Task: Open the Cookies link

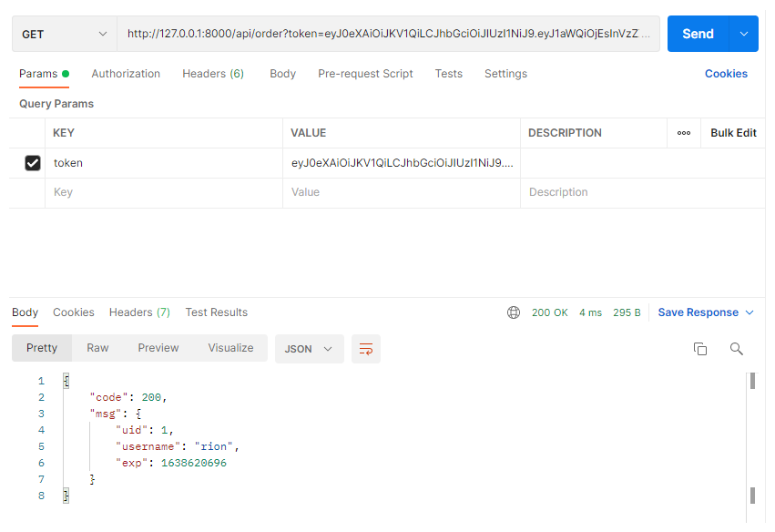Action: [x=726, y=74]
